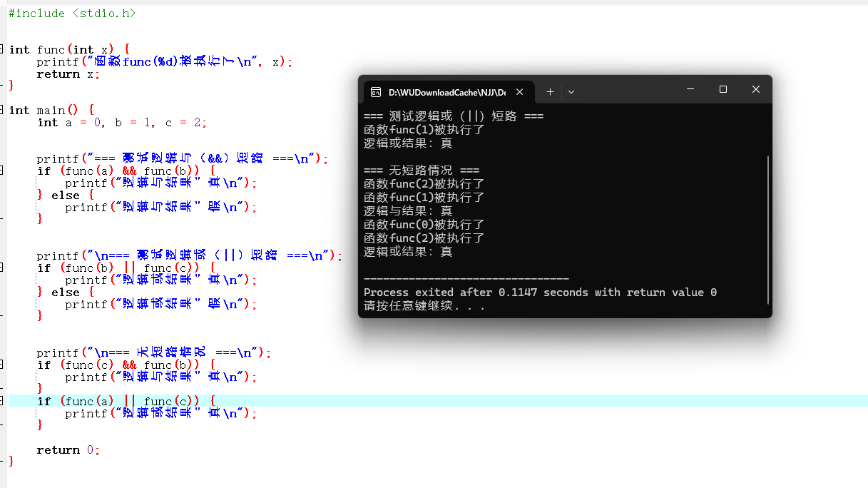Screen dimensions: 868x488
Task: Collapse fold marker at if (func(a) || func(c))
Action: pyautogui.click(x=1, y=401)
